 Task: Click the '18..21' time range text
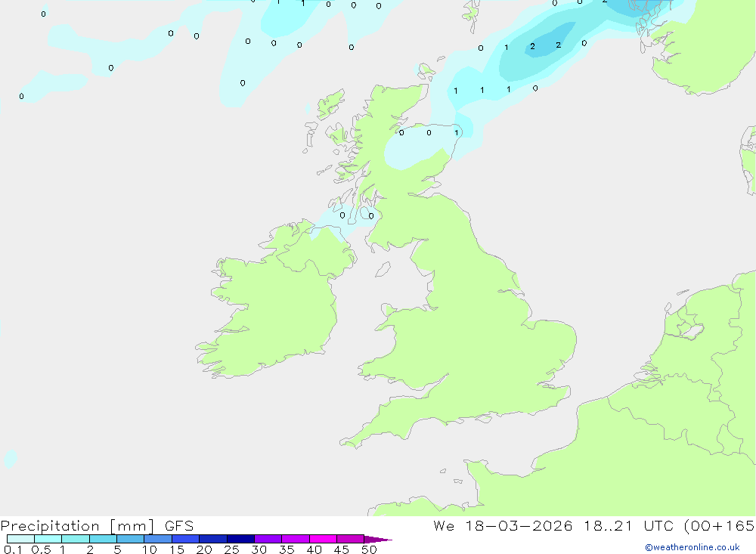[x=608, y=526]
